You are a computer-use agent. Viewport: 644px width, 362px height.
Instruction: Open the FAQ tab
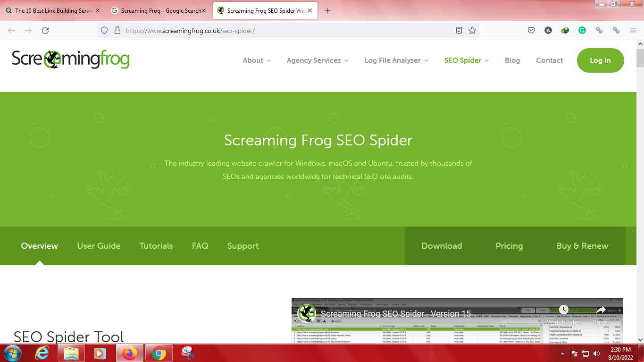(x=200, y=246)
